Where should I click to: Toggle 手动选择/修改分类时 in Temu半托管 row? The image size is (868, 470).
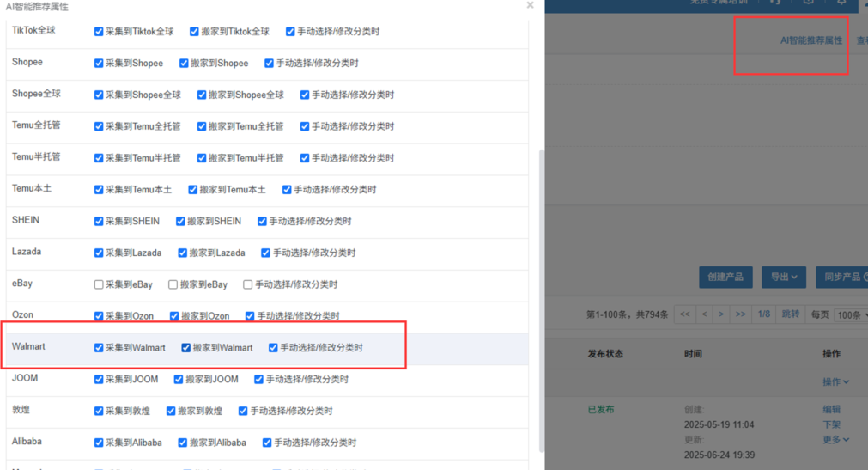tap(305, 158)
